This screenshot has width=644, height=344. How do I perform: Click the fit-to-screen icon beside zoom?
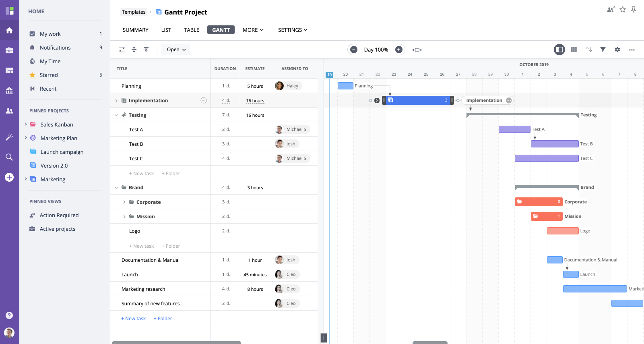pos(417,50)
